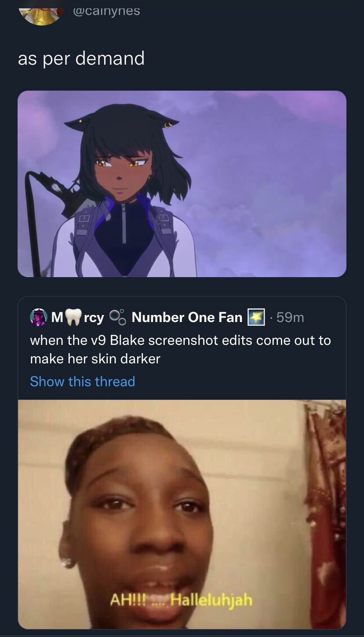Click the Number One Fan display name
Viewport: 364px width, 637px height.
187,317
